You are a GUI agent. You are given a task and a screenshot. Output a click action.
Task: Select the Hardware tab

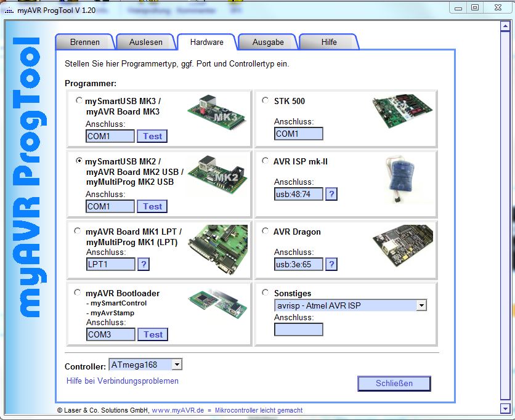[206, 42]
